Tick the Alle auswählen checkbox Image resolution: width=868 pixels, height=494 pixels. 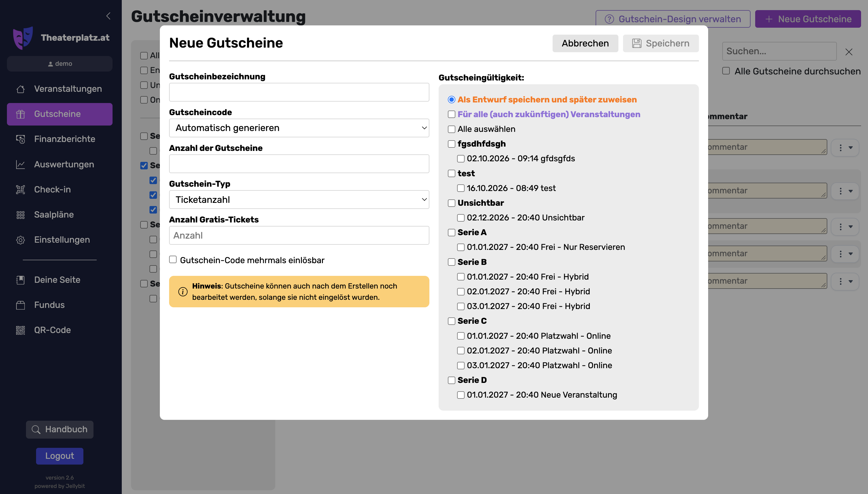click(452, 129)
